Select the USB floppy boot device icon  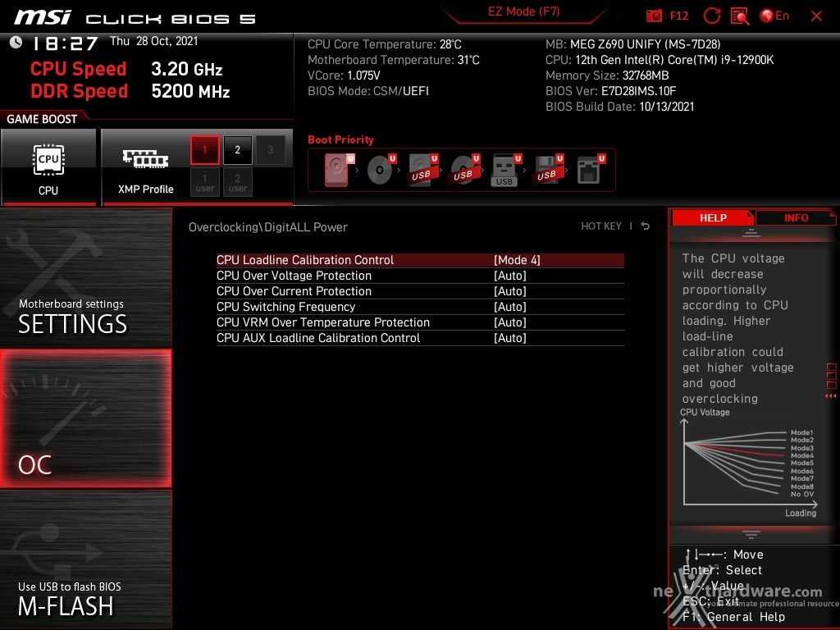(x=547, y=170)
